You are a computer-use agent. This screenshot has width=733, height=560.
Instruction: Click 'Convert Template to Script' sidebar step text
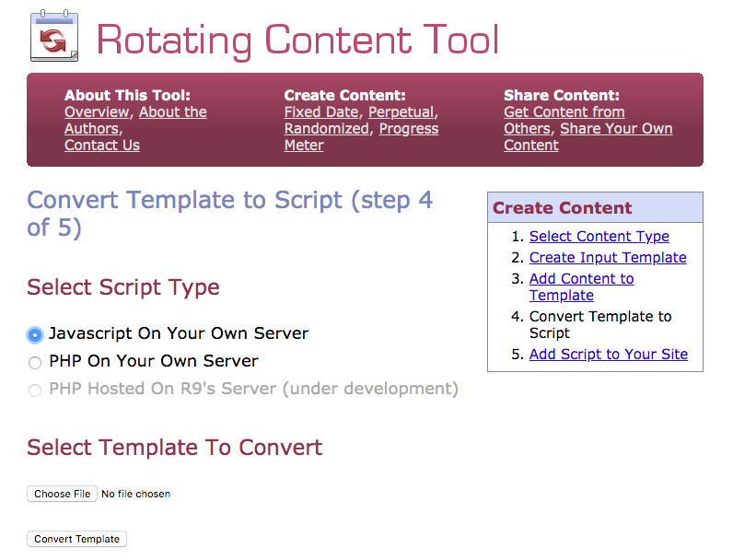point(600,324)
